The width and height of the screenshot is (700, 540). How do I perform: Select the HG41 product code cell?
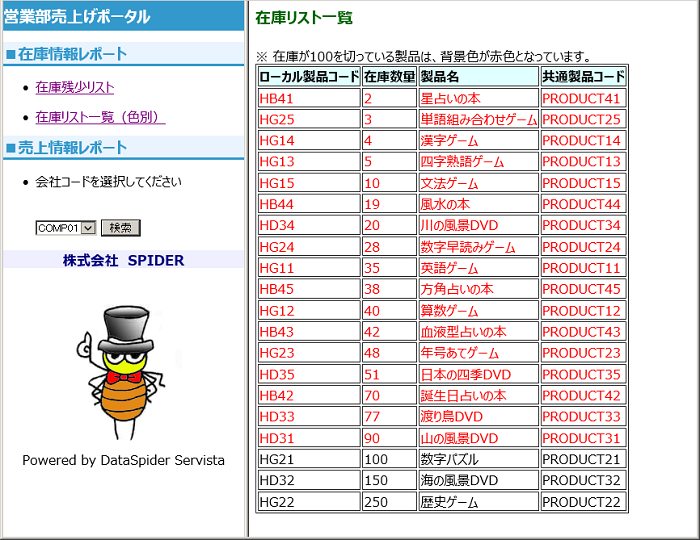pyautogui.click(x=308, y=99)
